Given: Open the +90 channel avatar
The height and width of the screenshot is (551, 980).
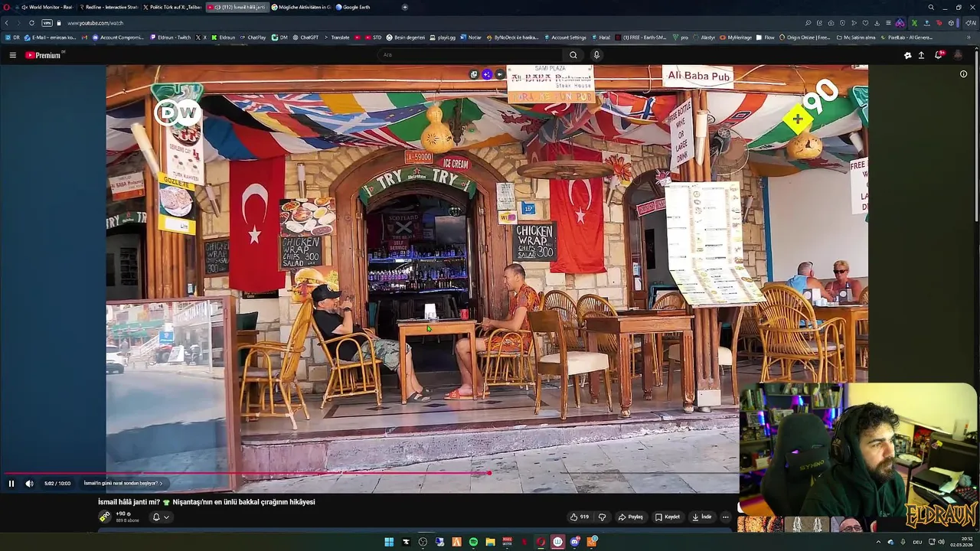Looking at the screenshot, I should tap(105, 517).
